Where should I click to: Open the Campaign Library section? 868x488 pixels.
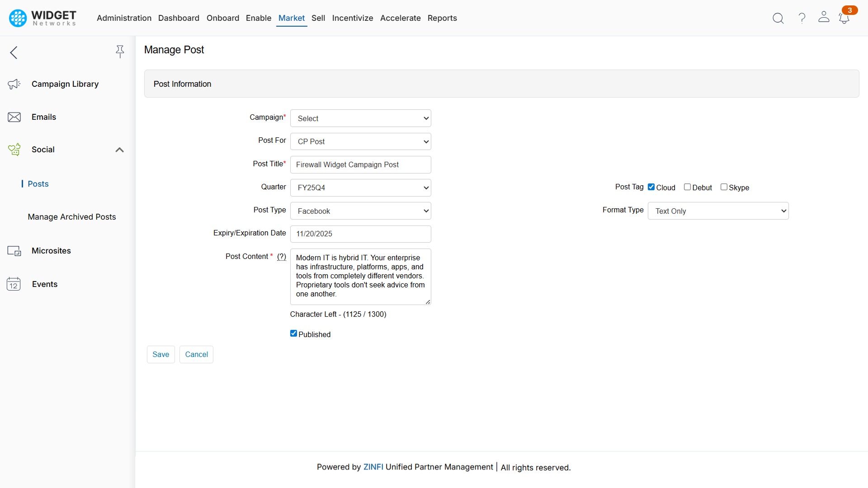pyautogui.click(x=65, y=84)
